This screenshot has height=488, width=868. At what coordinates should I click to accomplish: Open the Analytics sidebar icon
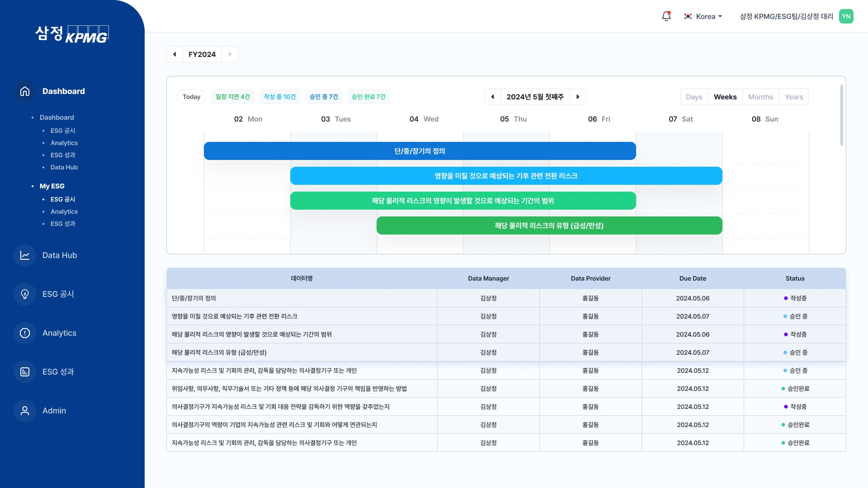(x=25, y=333)
